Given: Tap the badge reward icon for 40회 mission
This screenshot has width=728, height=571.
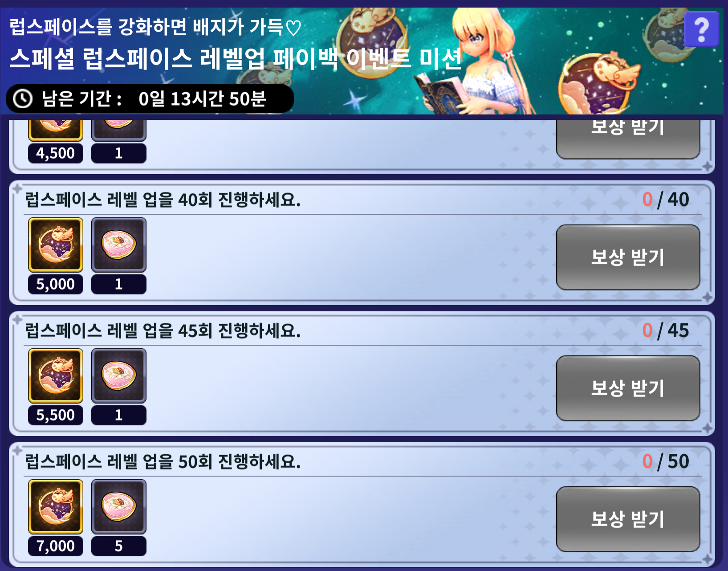Looking at the screenshot, I should 56,245.
